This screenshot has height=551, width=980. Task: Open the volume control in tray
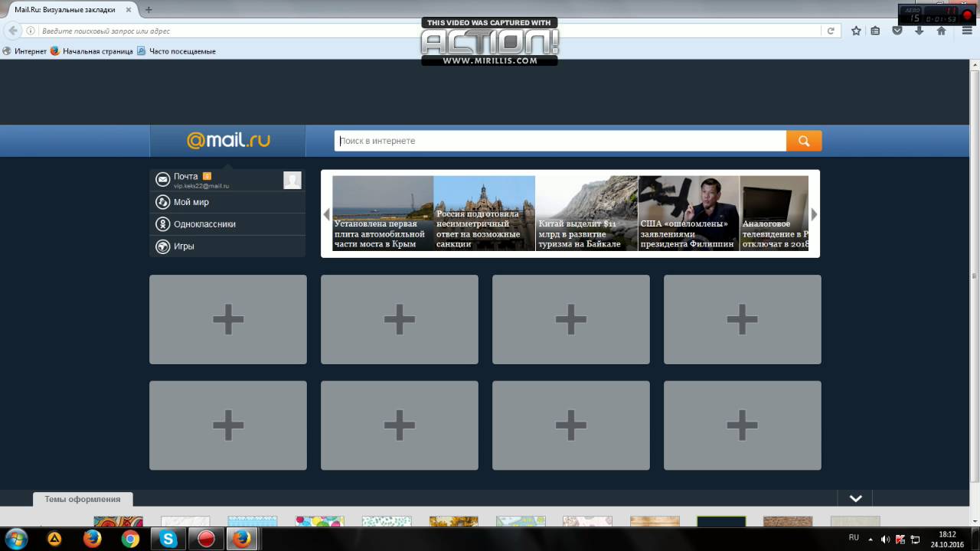(885, 539)
